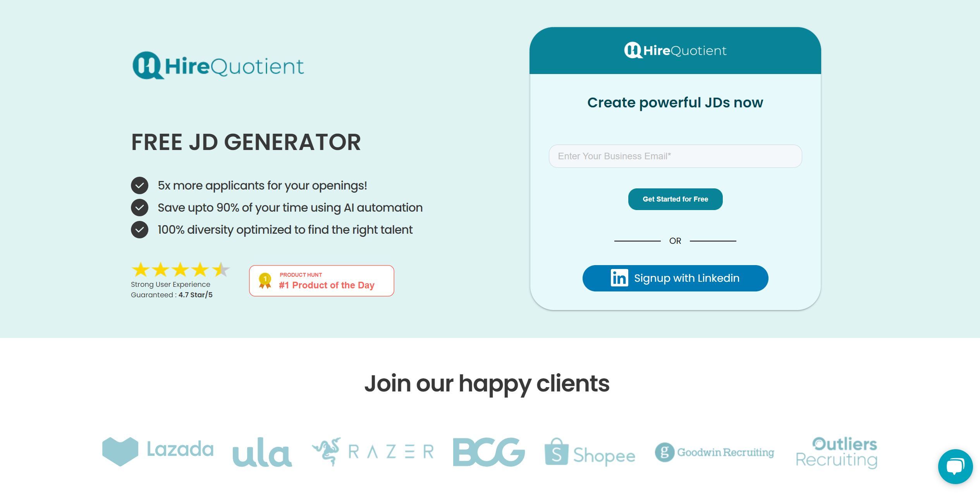Click the HireQuotient logo in form header

click(675, 50)
